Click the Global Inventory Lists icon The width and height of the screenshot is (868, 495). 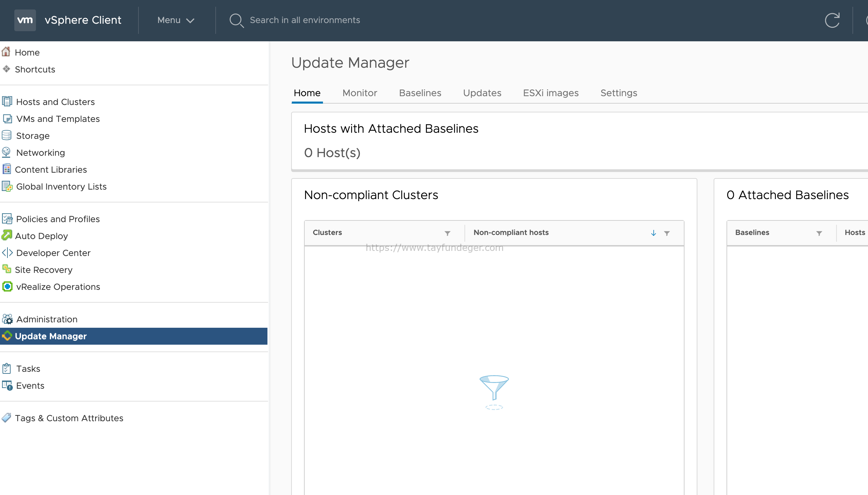tap(7, 186)
